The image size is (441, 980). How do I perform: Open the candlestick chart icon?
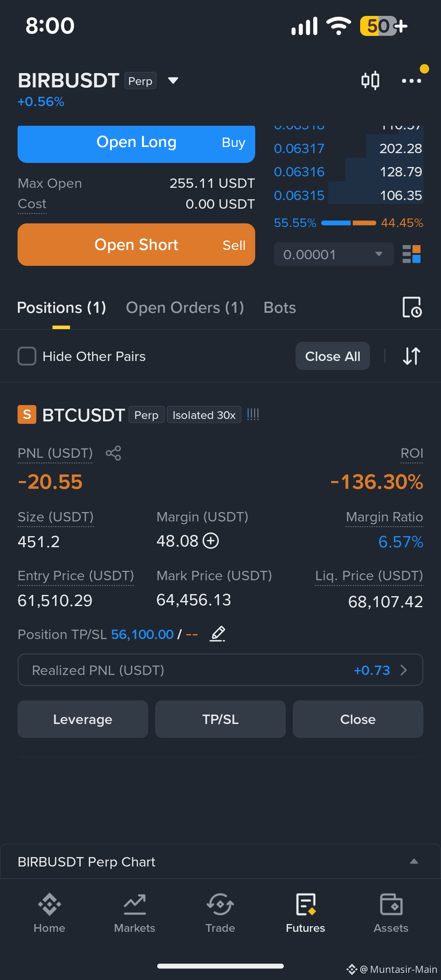(x=370, y=80)
